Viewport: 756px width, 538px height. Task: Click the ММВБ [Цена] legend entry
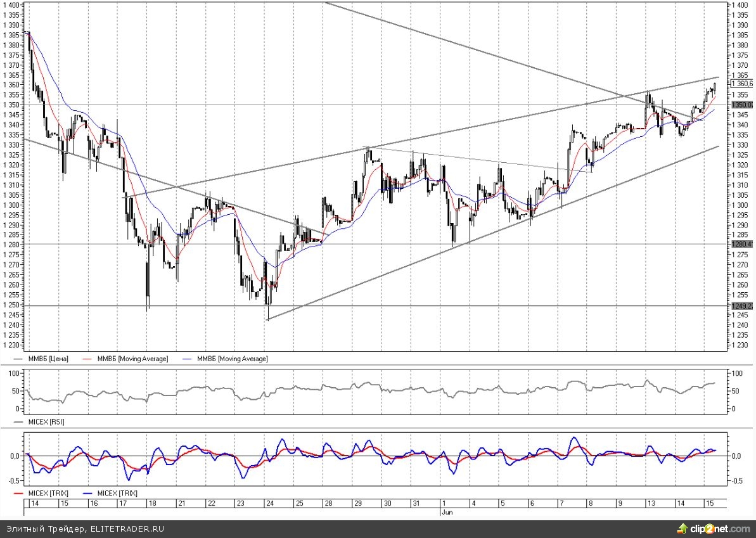[51, 359]
